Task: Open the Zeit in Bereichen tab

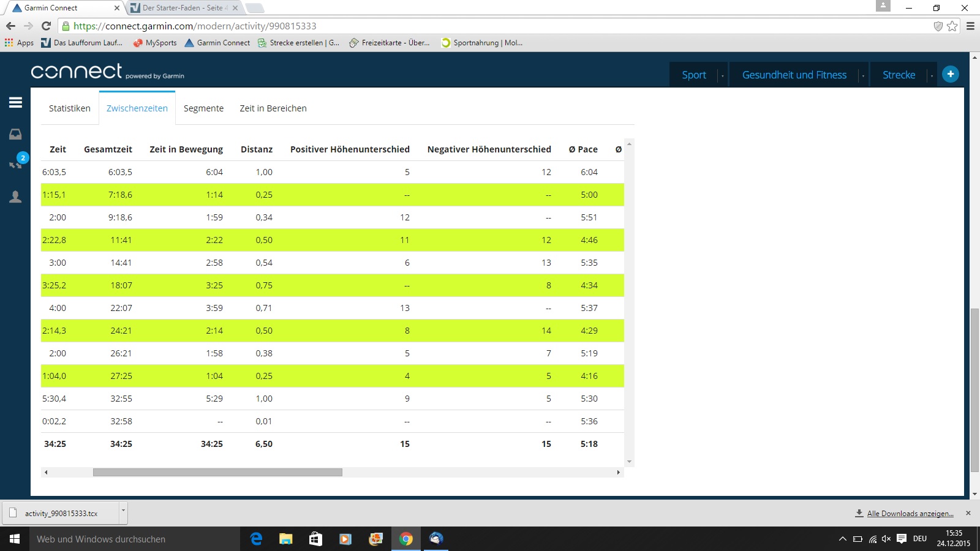Action: click(x=273, y=108)
